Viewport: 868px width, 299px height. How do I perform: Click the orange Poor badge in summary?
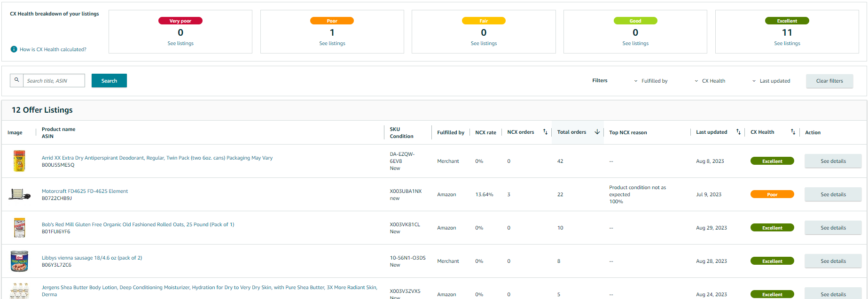click(x=332, y=21)
